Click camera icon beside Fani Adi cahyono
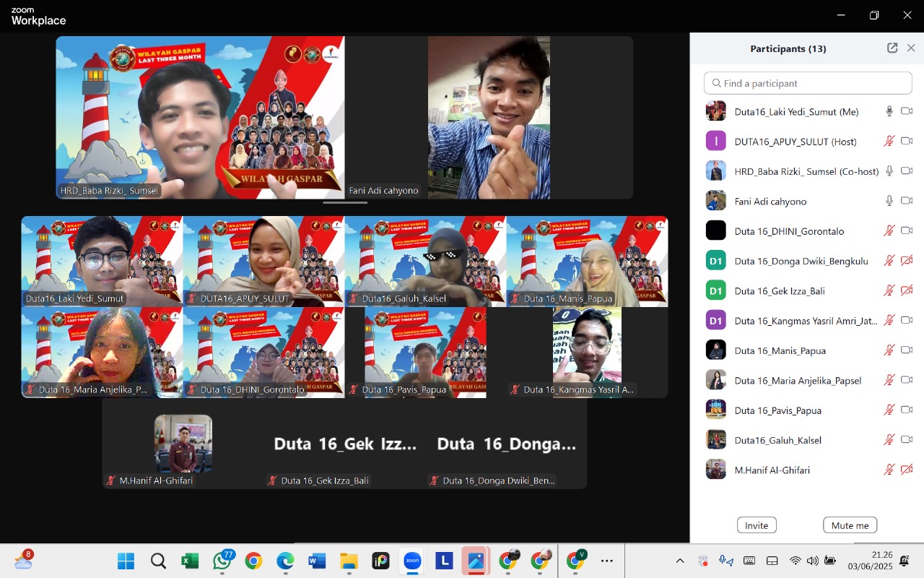Viewport: 924px width, 578px height. tap(907, 201)
